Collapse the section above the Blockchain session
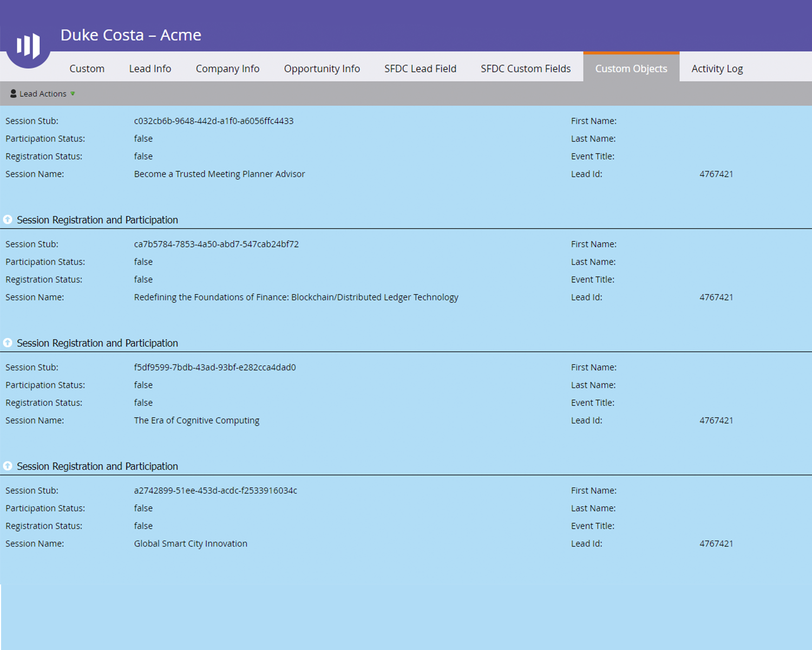Image resolution: width=812 pixels, height=650 pixels. click(8, 220)
